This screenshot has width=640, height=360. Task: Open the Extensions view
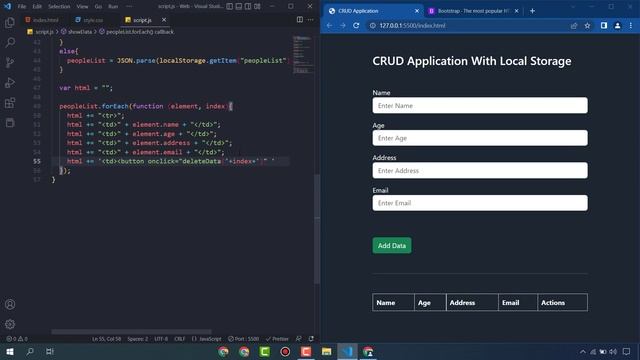pyautogui.click(x=10, y=102)
